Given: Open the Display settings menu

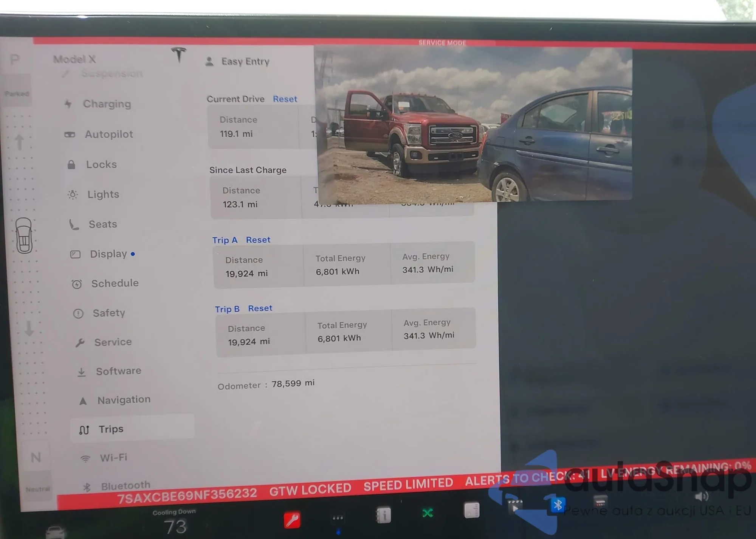Looking at the screenshot, I should tap(108, 254).
